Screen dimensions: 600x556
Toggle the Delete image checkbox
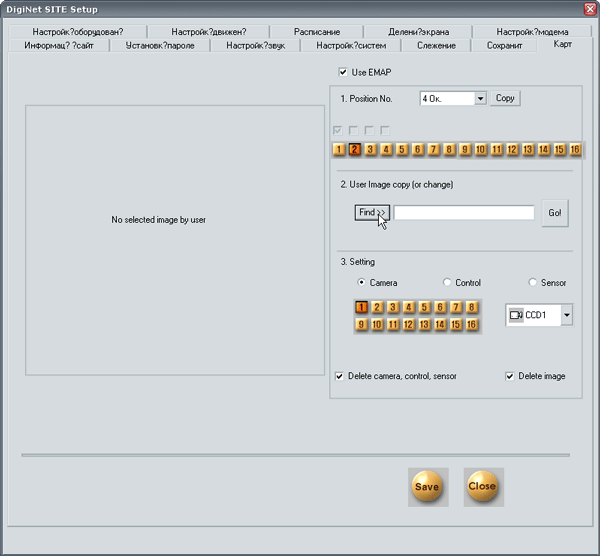point(510,376)
